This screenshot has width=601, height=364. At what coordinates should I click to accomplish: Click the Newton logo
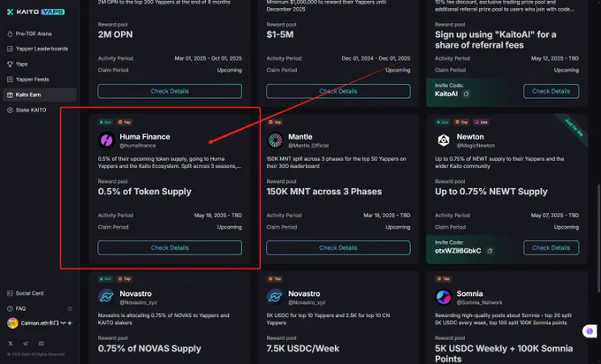[443, 140]
